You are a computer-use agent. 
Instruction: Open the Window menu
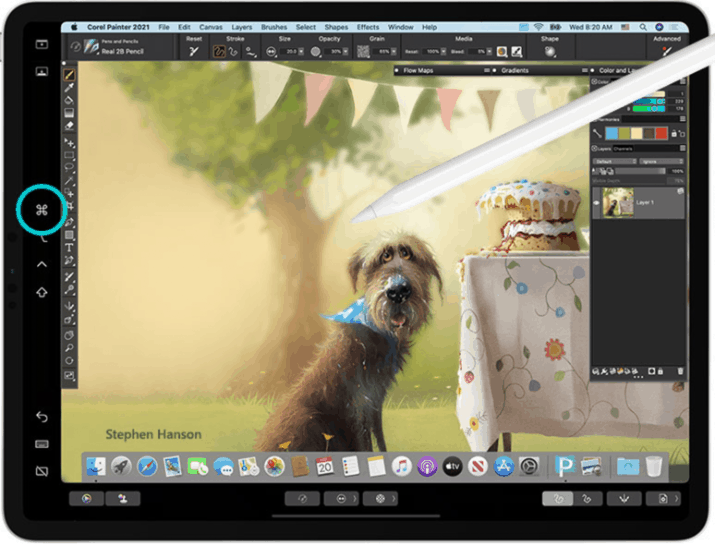[400, 27]
